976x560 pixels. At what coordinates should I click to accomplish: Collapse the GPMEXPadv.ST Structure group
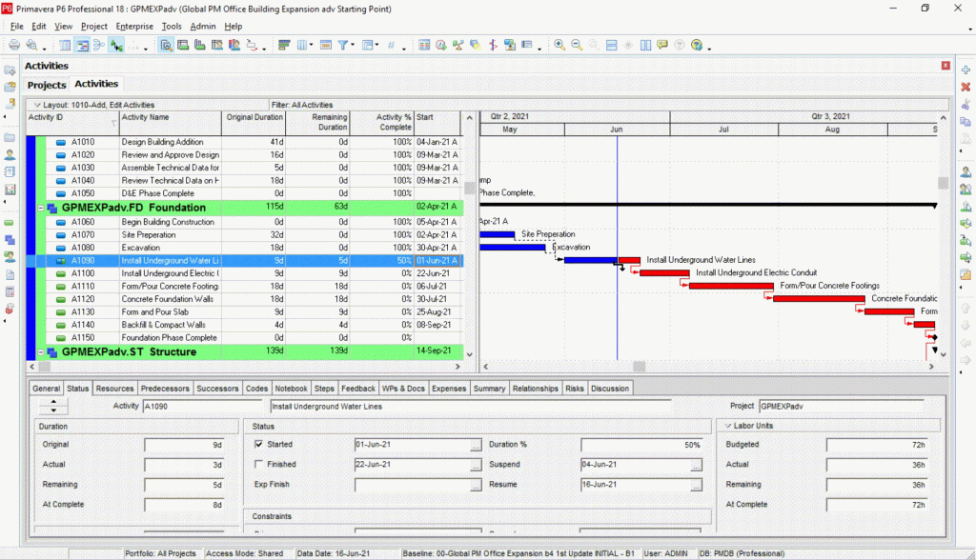point(41,352)
